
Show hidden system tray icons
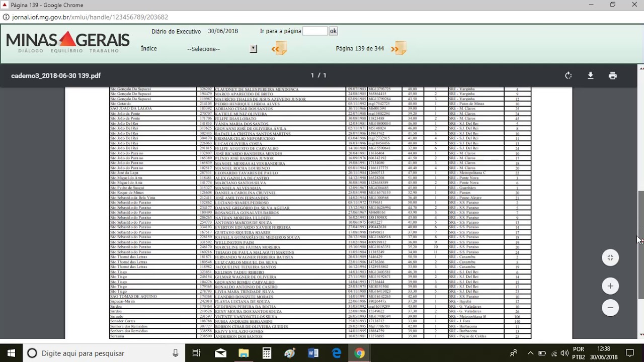pos(530,353)
